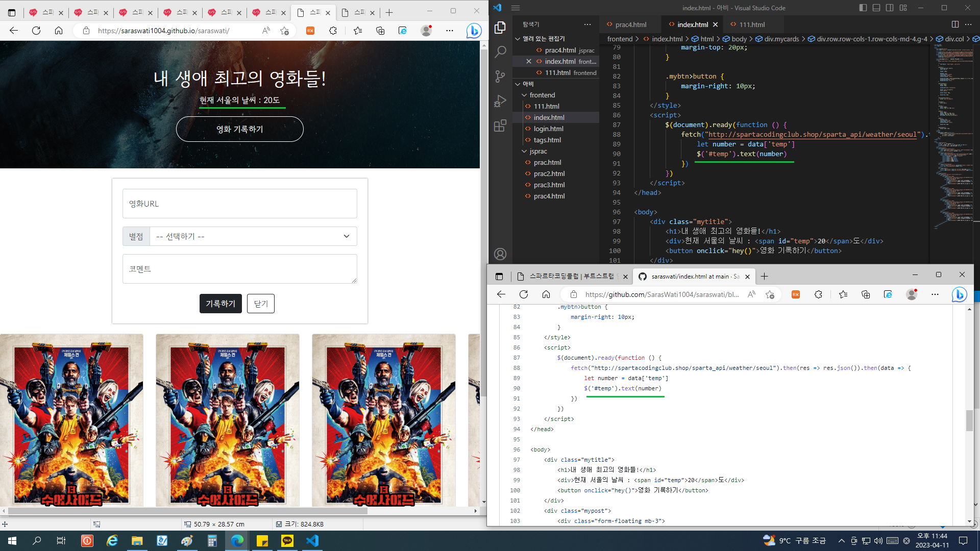Open Bing sidebar in the top-left browser
Screen dimensions: 980x551
[x=474, y=31]
